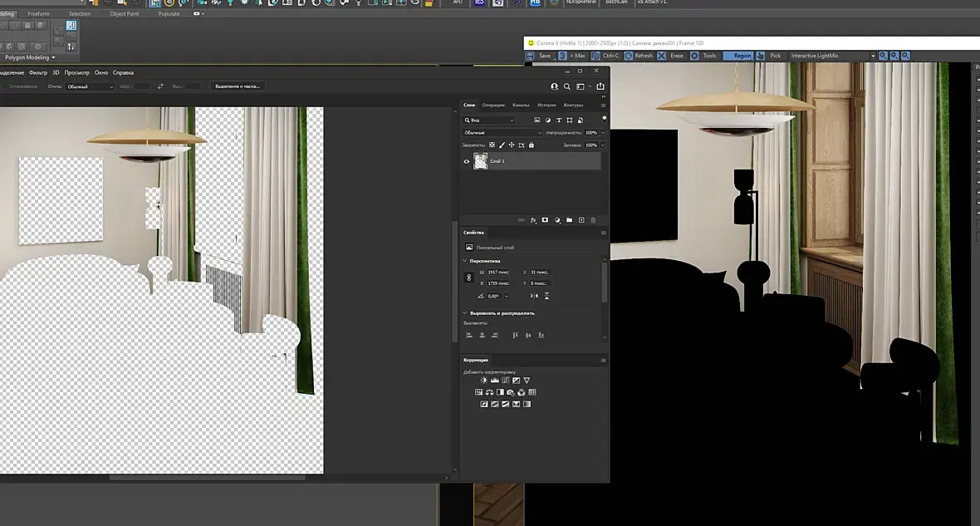Click > Max button in Corona window
Viewport: 980px width, 526px height.
[x=572, y=56]
